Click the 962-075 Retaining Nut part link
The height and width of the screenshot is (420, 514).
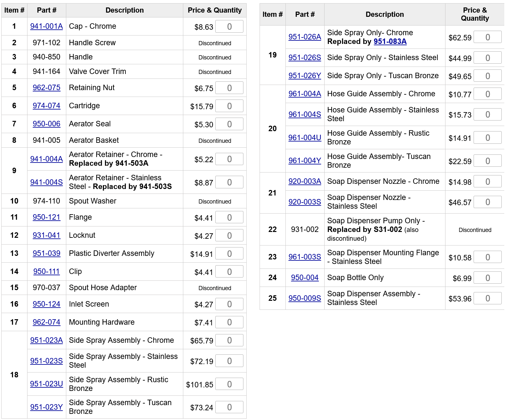(x=46, y=88)
